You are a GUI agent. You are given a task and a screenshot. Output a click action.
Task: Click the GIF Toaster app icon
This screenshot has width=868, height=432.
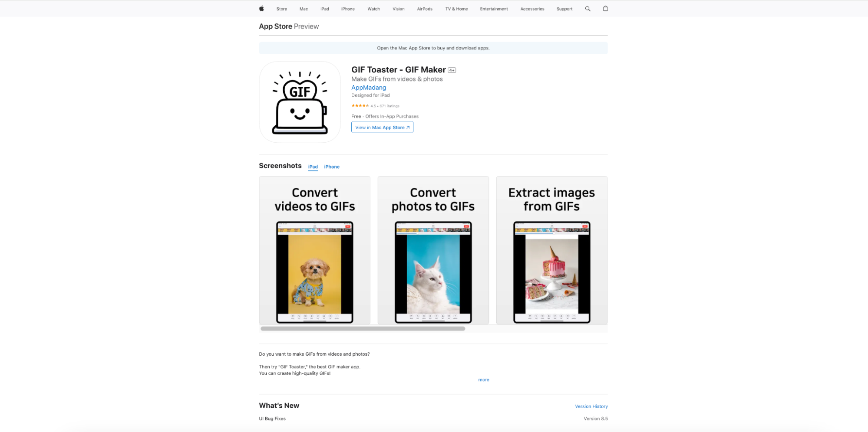pos(300,102)
